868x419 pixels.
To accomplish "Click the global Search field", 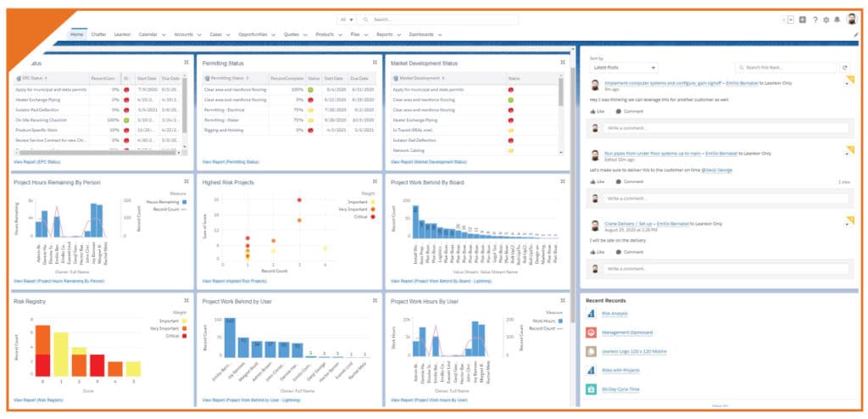I will click(x=441, y=20).
